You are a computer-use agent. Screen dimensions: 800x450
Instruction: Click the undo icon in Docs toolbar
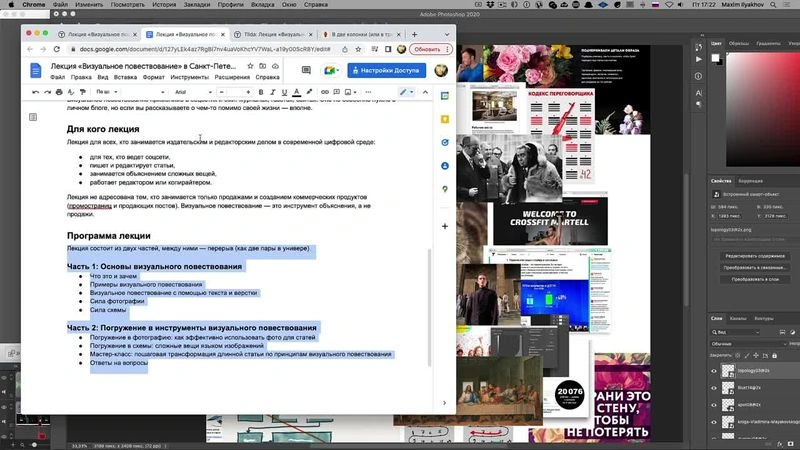click(35, 92)
